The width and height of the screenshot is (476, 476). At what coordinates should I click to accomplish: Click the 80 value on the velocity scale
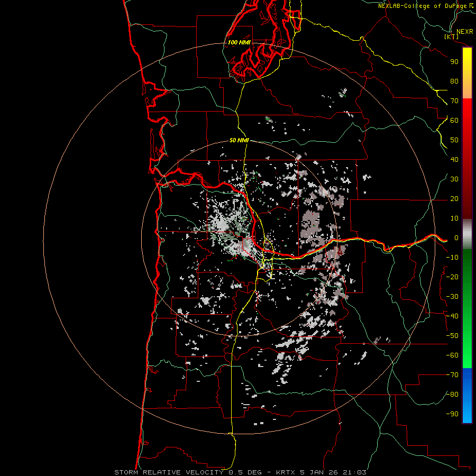454,81
